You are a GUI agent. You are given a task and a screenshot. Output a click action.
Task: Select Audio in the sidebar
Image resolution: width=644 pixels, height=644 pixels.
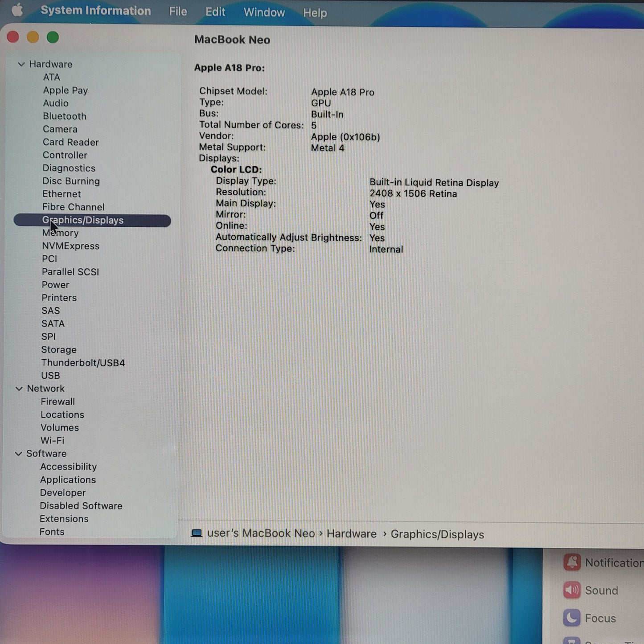pos(56,103)
